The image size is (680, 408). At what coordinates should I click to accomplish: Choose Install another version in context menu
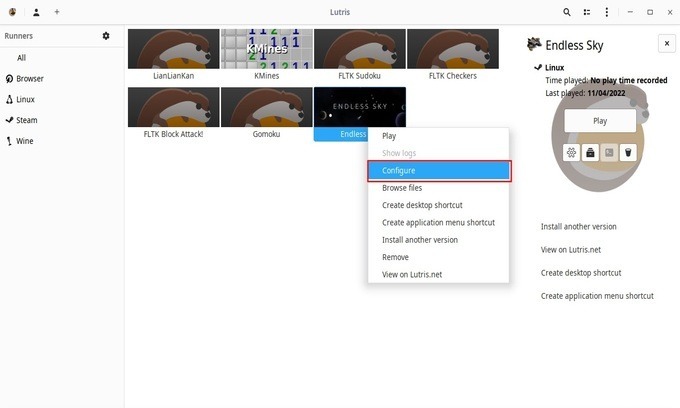click(438, 240)
